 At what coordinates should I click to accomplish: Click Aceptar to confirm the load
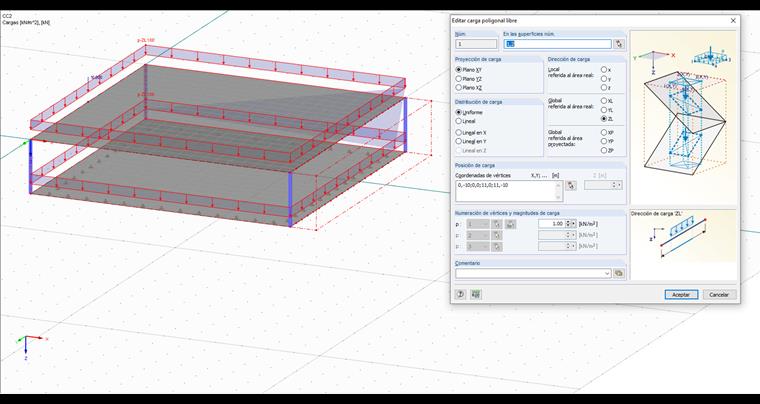click(681, 295)
